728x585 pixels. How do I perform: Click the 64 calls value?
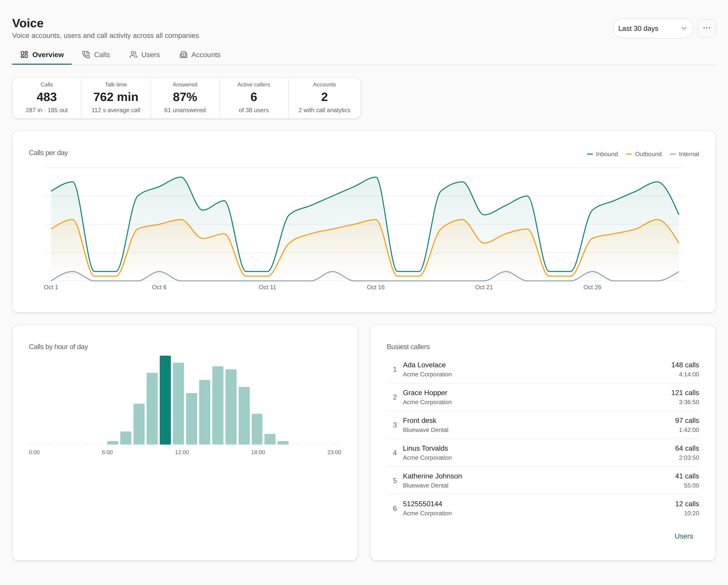[x=687, y=448]
